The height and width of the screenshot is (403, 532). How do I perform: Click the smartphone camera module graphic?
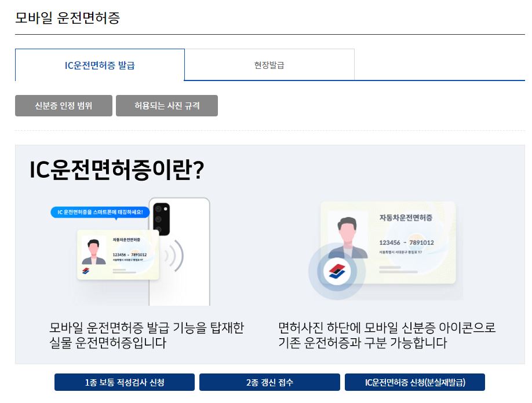coord(162,219)
